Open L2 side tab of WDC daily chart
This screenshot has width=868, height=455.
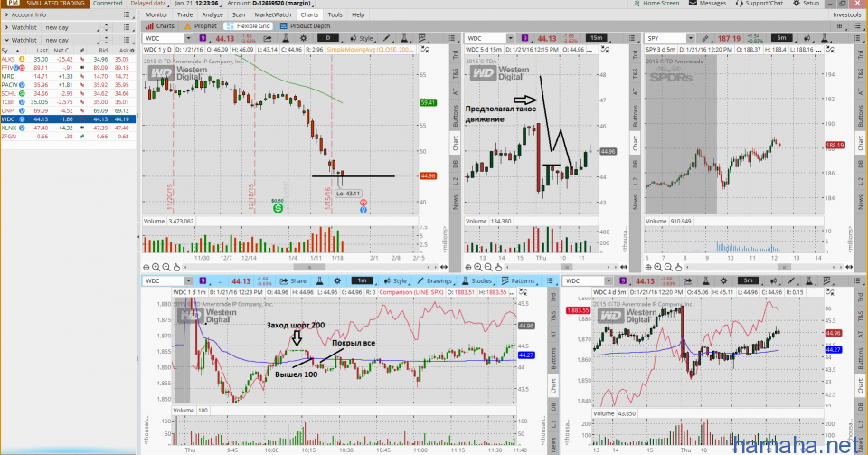(x=456, y=181)
